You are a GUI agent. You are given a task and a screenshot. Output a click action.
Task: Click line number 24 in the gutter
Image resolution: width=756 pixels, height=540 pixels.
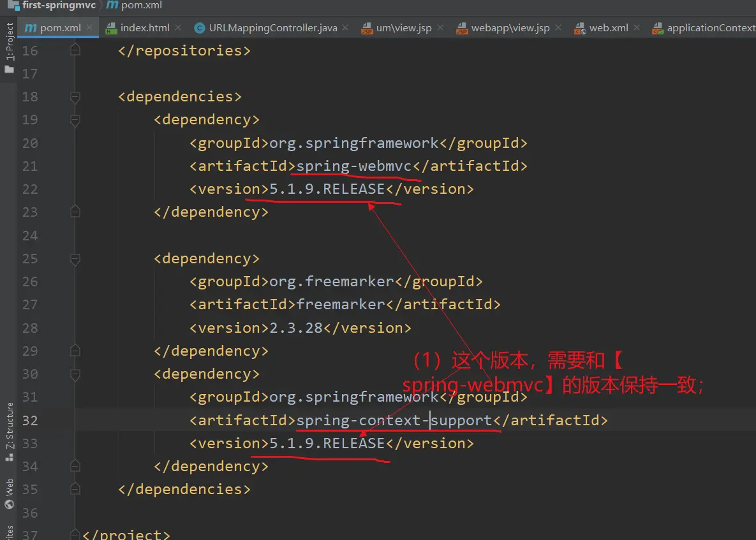pyautogui.click(x=30, y=235)
